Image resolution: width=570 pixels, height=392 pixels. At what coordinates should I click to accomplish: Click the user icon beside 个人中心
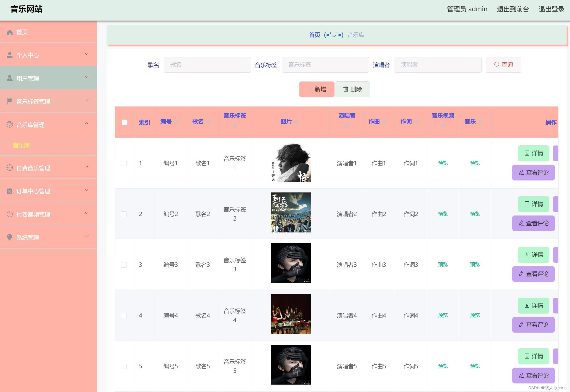[x=10, y=55]
